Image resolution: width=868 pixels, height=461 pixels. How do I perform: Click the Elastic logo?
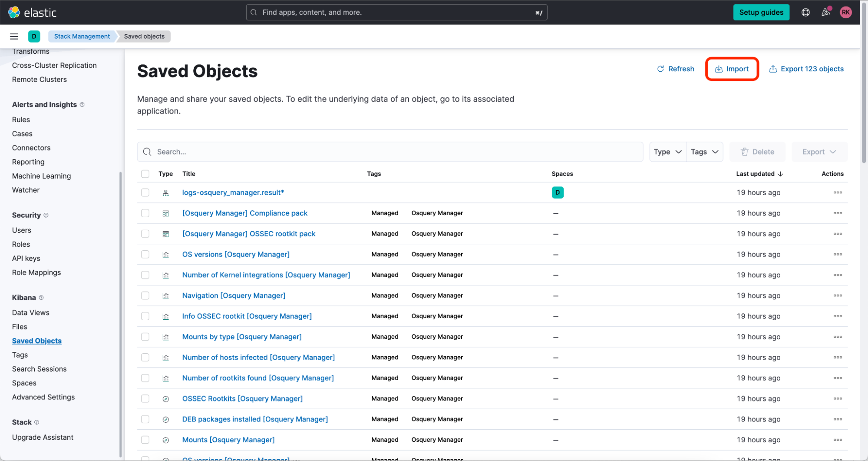[32, 13]
